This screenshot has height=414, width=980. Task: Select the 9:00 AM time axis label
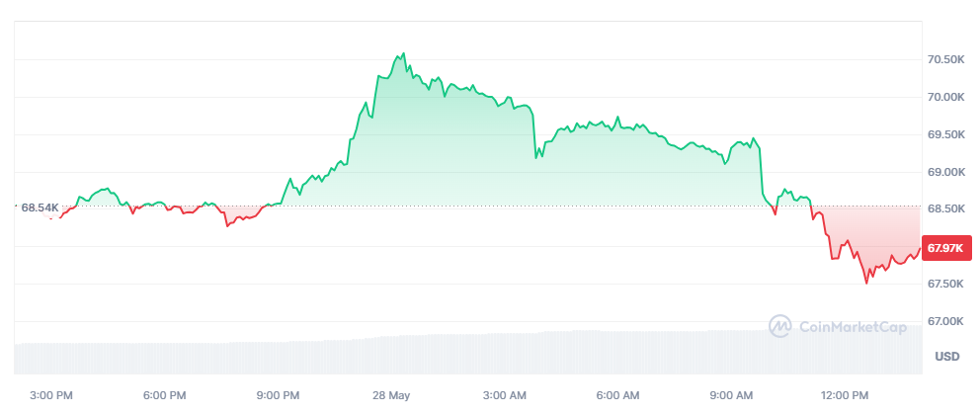point(732,395)
